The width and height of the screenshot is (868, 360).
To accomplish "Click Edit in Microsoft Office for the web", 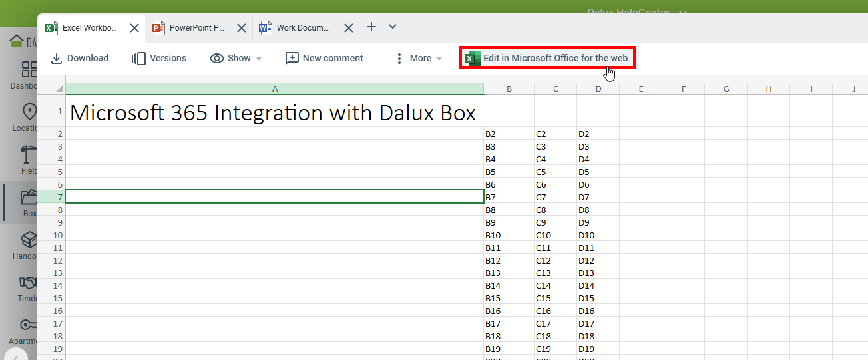I will point(547,58).
